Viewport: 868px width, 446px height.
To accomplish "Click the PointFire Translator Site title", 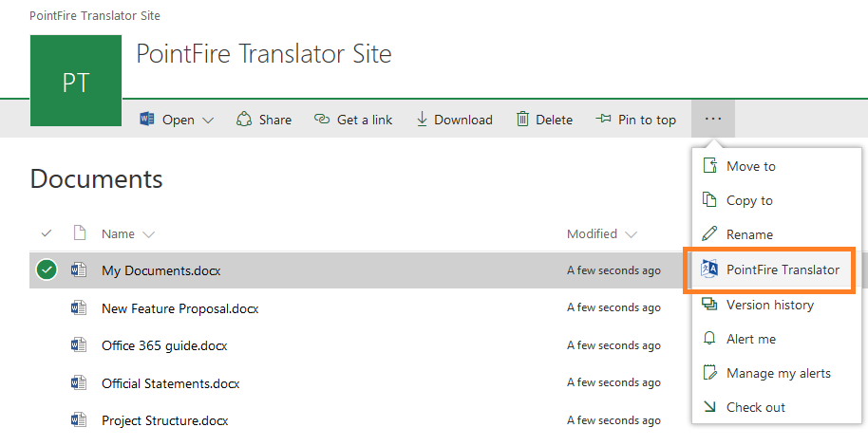I will 263,54.
